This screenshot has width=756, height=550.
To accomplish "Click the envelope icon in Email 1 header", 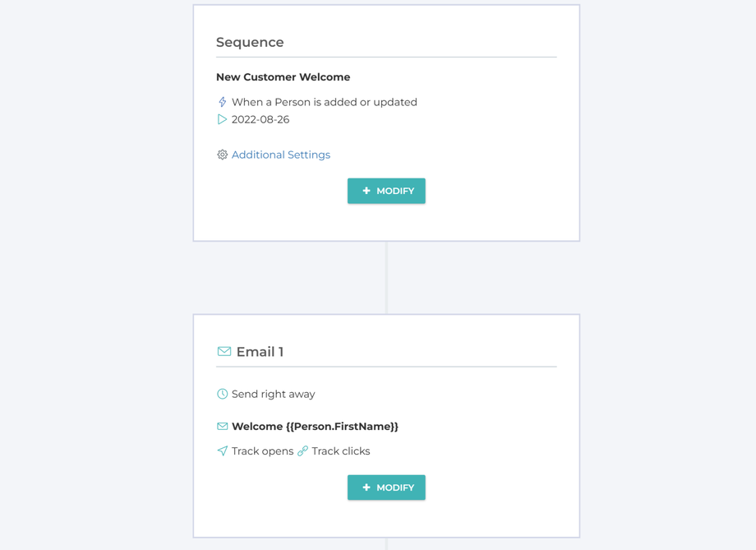I will coord(224,352).
